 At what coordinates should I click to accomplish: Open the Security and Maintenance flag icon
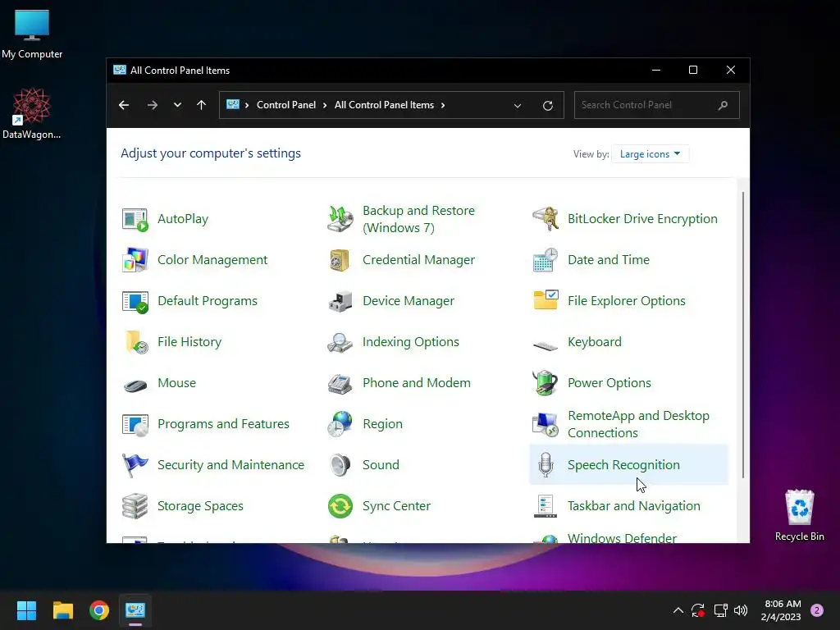[x=135, y=465]
